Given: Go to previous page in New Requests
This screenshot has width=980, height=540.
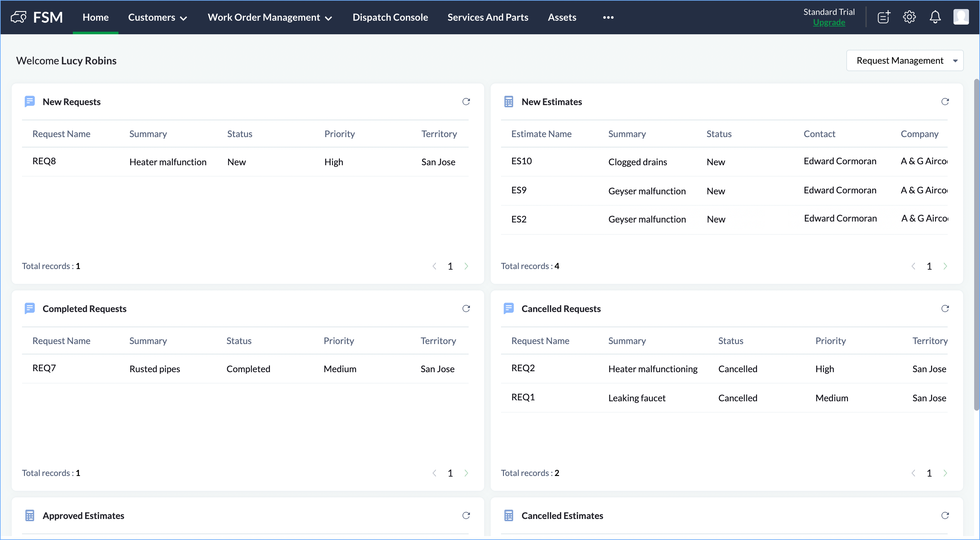Looking at the screenshot, I should point(434,266).
